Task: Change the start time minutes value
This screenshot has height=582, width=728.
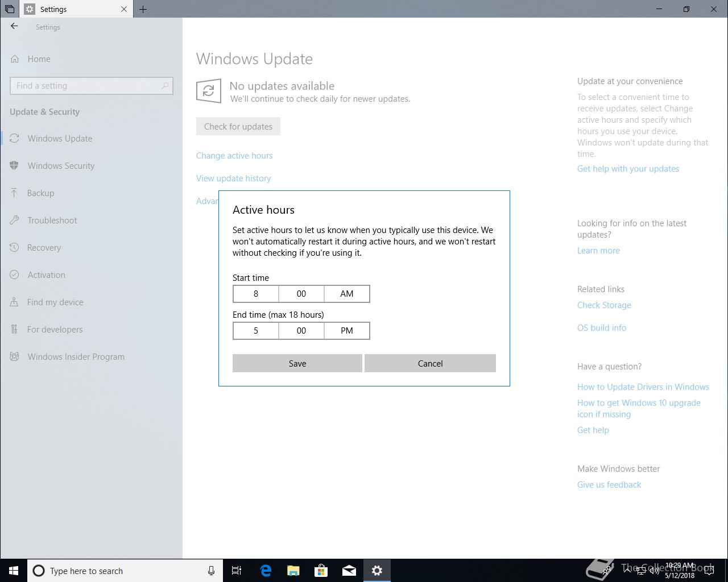Action: [x=301, y=294]
